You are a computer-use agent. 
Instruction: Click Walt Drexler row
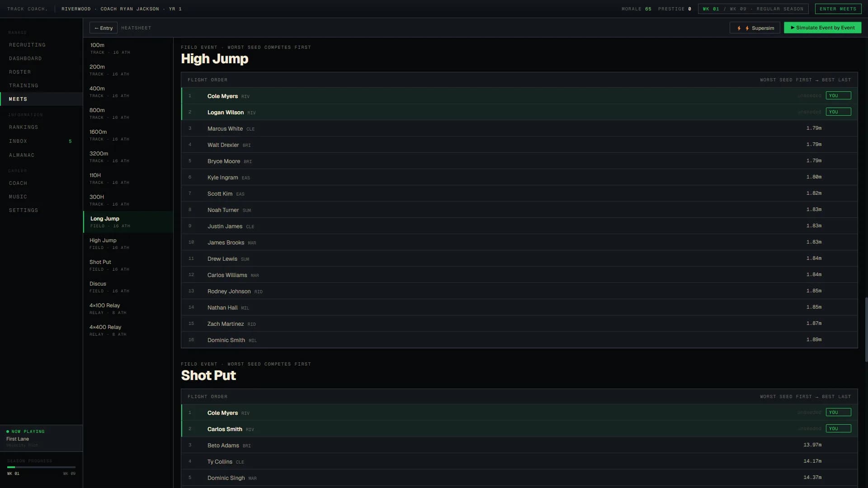coord(519,145)
